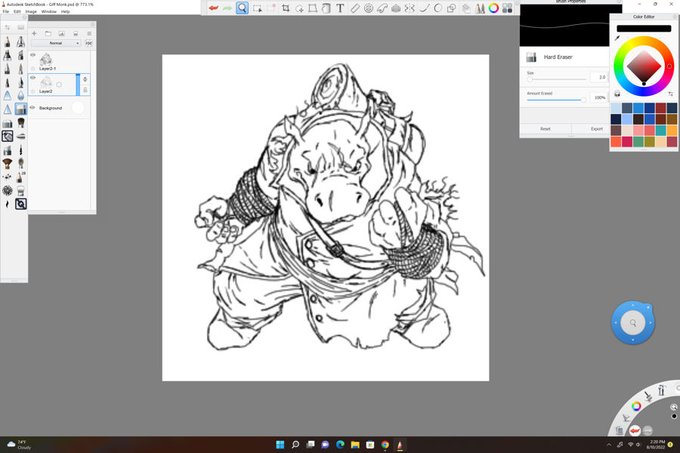Enable the Ruler guide tool

coord(354,8)
